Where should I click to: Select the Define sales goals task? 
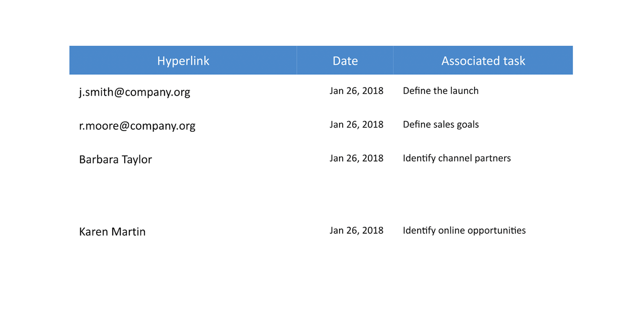click(x=441, y=125)
